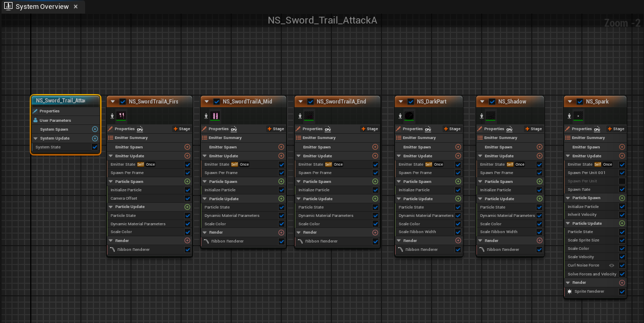Add Stage to NS_Spark emitter
Screen dimensions: 644x323
[x=615, y=129]
